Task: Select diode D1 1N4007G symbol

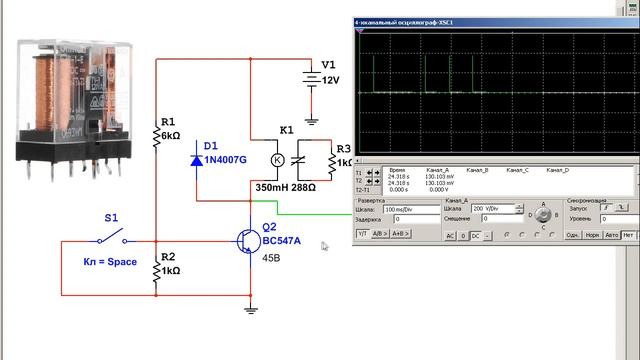Action: point(196,161)
